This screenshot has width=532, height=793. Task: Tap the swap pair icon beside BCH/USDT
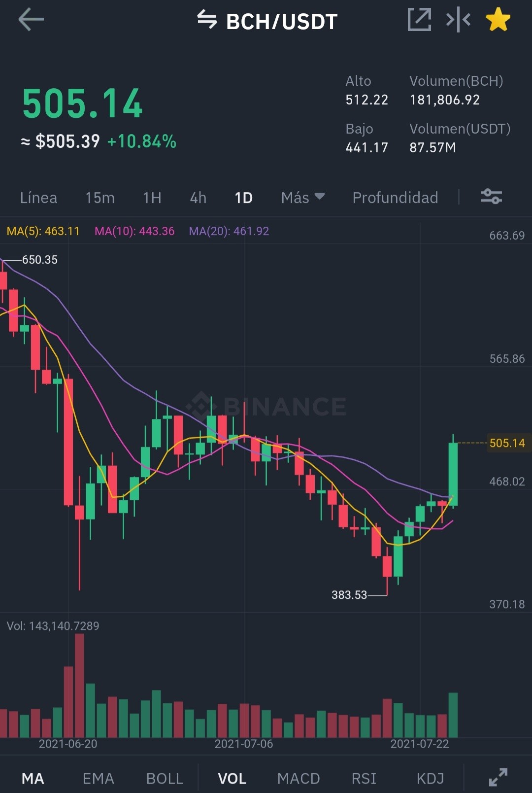[207, 20]
